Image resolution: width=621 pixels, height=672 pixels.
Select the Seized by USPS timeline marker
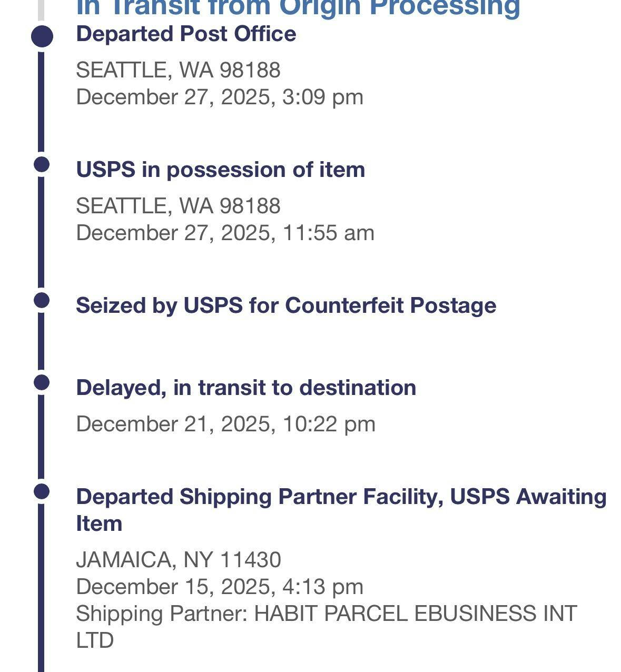pyautogui.click(x=42, y=300)
